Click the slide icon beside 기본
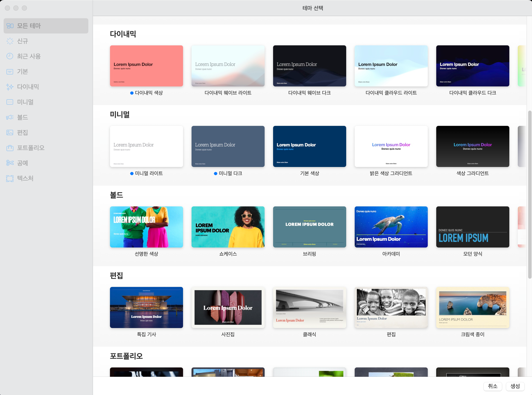Screen dimensions: 532x395 click(x=10, y=71)
